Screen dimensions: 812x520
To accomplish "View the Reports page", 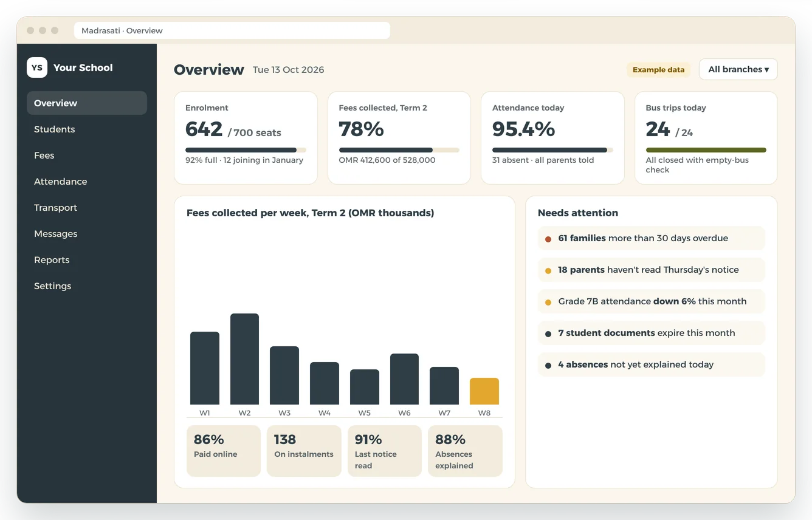I will (87, 260).
